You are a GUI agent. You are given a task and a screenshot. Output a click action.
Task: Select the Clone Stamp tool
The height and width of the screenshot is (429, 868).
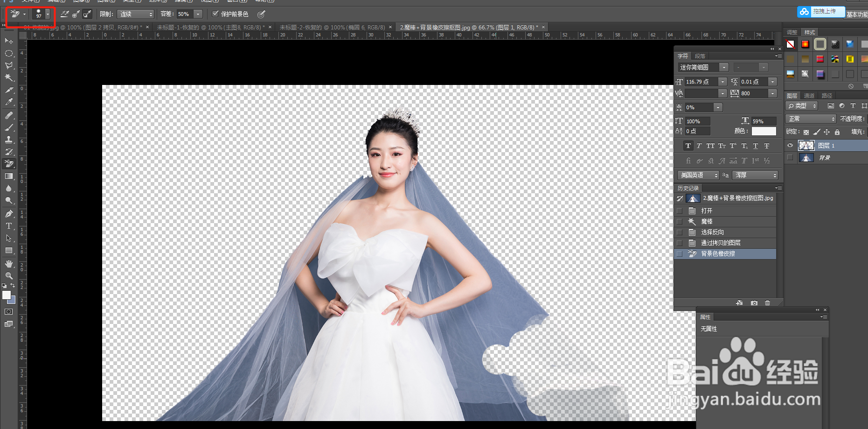9,139
